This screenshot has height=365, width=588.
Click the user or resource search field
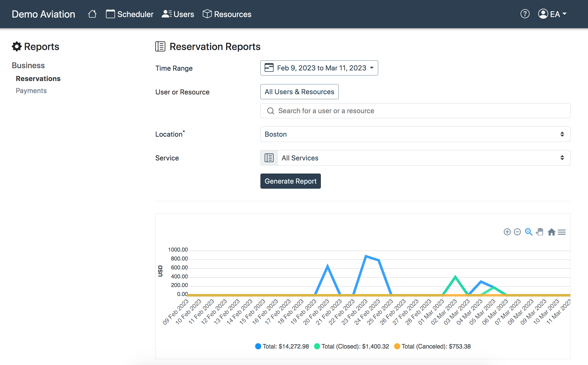point(415,111)
